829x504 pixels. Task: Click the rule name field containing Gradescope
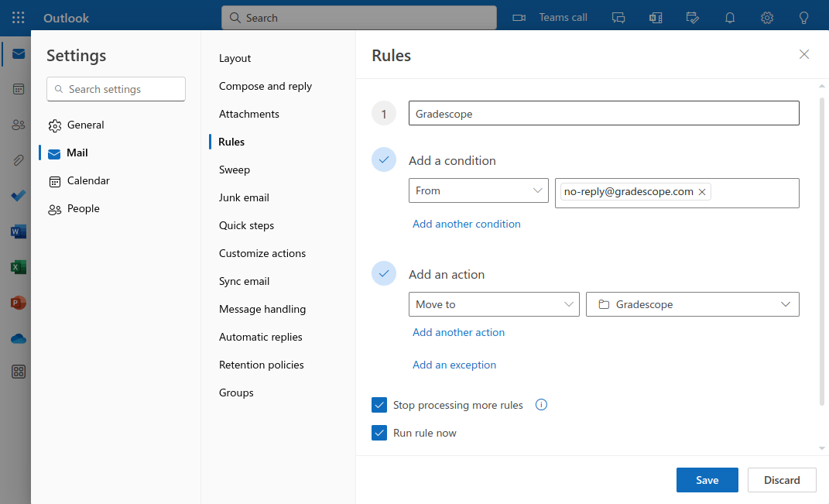(604, 113)
